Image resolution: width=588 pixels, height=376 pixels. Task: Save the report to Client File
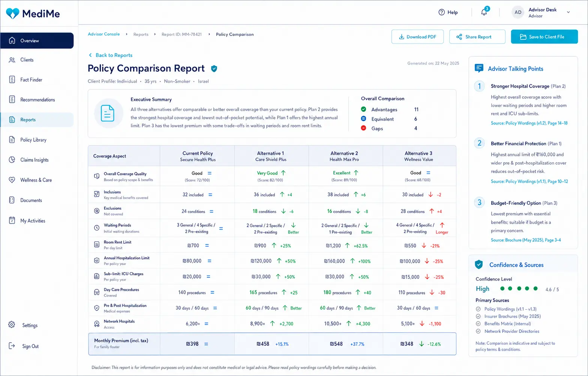point(544,37)
